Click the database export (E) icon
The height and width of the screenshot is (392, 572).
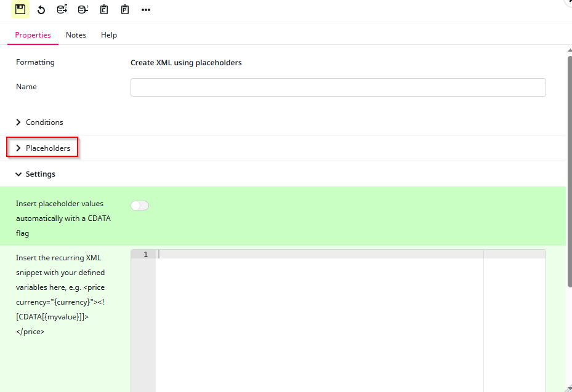(x=62, y=9)
